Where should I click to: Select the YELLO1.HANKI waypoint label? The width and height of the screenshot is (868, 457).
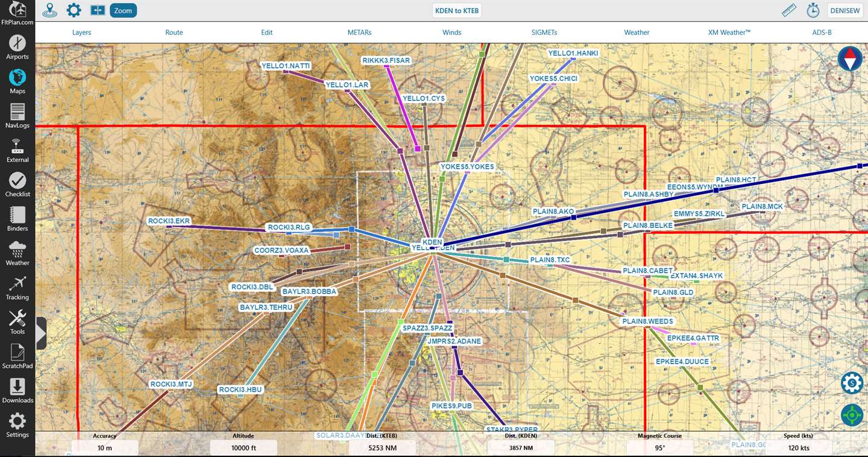point(573,53)
